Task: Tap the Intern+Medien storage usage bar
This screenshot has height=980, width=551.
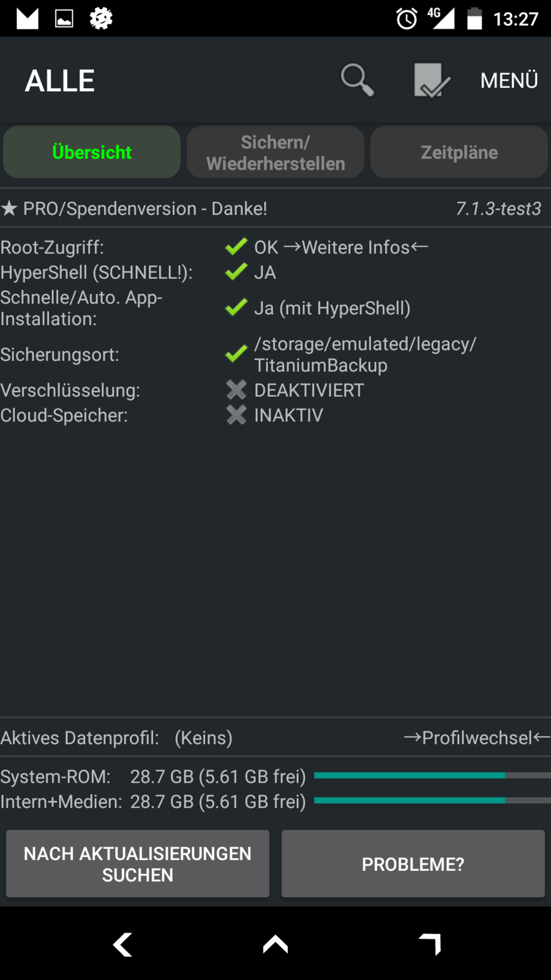Action: 432,801
